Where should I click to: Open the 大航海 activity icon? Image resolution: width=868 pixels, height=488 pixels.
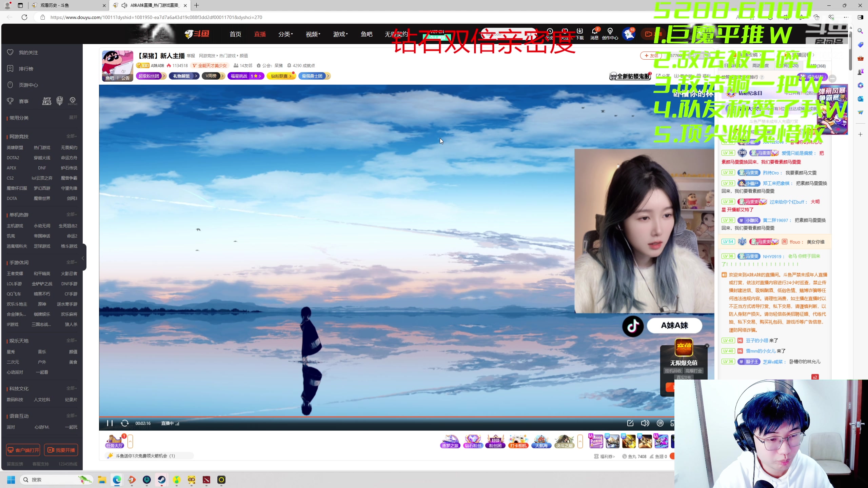pyautogui.click(x=541, y=441)
